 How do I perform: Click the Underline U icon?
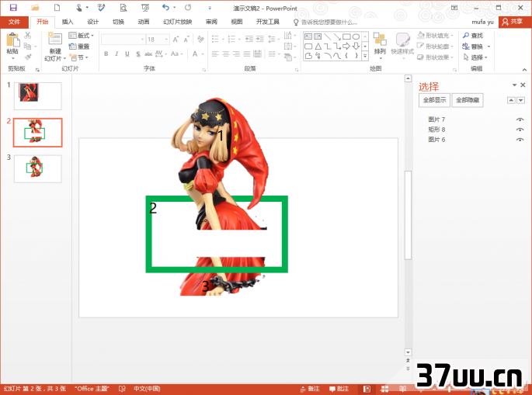coord(127,54)
